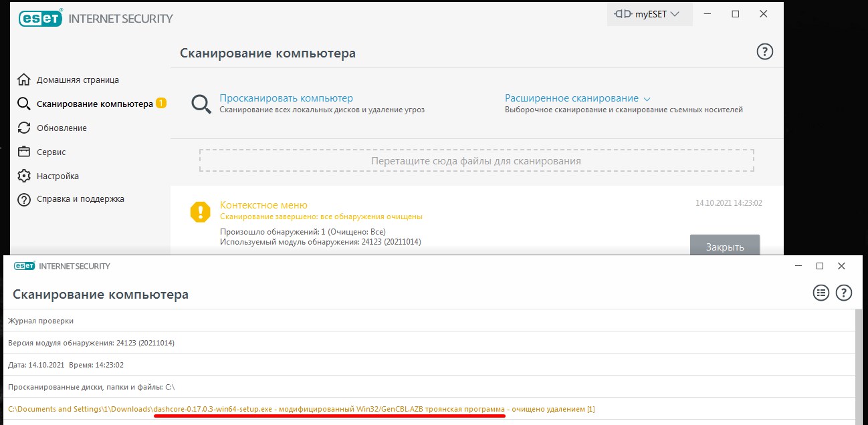Click the refresh icon beside Обновление
868x425 pixels.
[x=24, y=128]
